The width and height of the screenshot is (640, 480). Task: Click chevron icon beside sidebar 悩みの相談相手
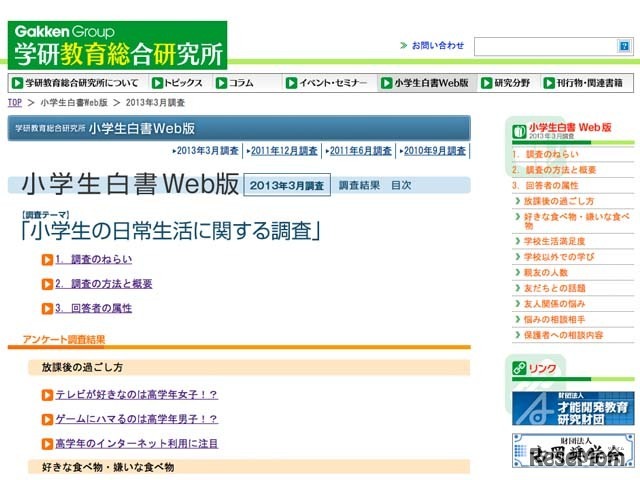pos(518,319)
